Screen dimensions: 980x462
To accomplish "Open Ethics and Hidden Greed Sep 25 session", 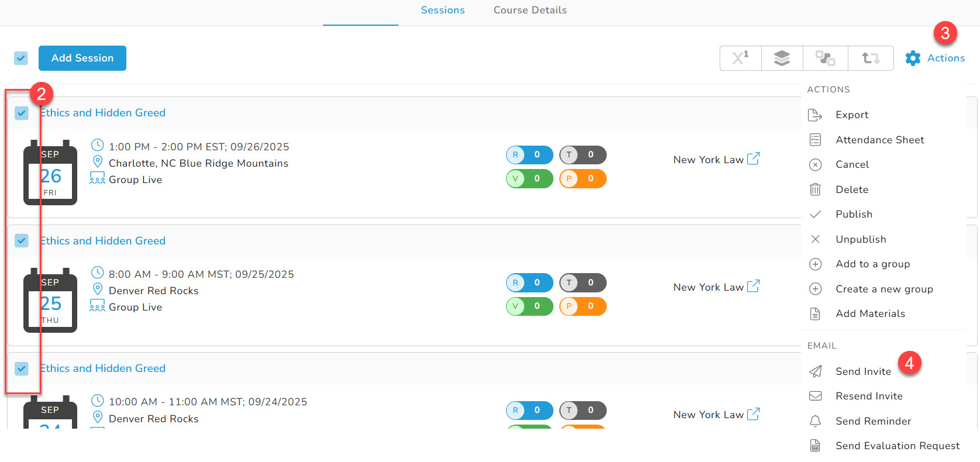I will coord(103,240).
